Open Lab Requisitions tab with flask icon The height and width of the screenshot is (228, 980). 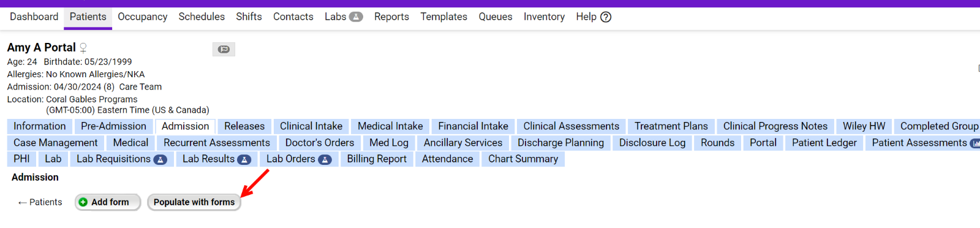click(x=121, y=159)
